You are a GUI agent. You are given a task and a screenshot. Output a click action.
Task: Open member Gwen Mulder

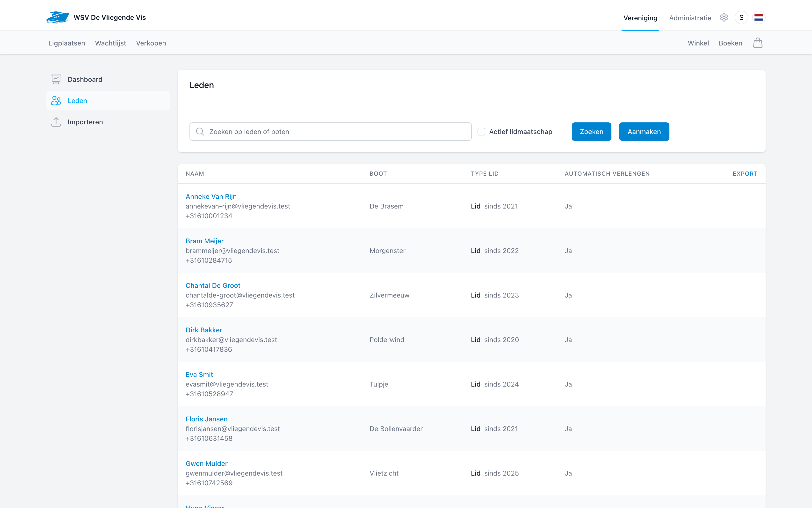(x=206, y=464)
